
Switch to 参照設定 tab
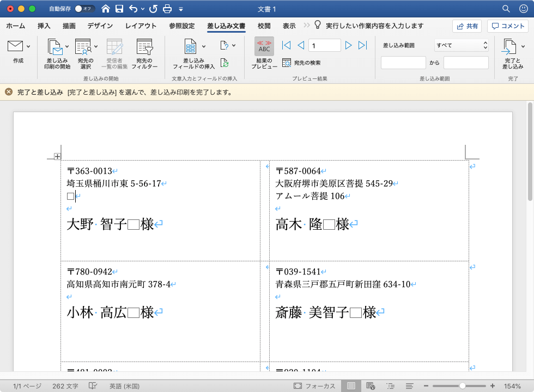pyautogui.click(x=182, y=26)
